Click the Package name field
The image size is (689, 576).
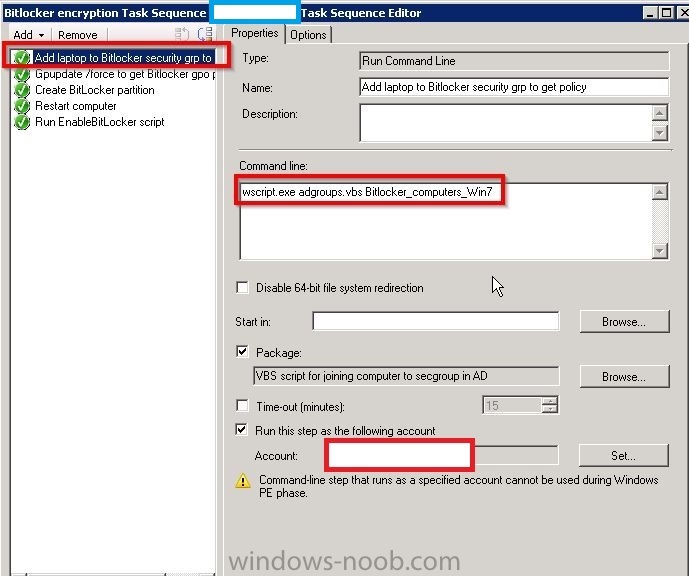[406, 376]
